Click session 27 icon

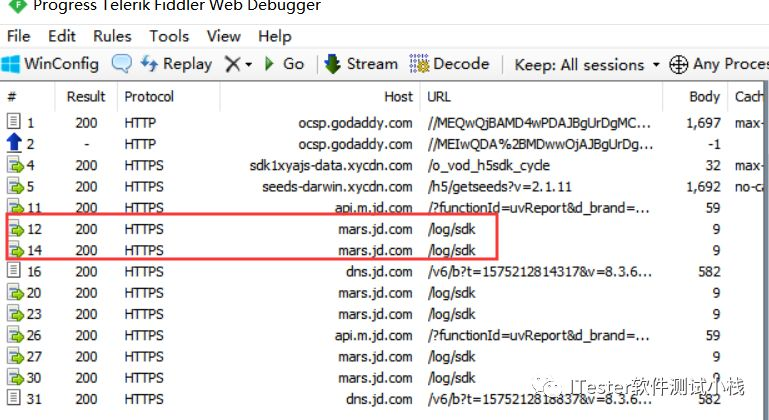click(x=15, y=357)
